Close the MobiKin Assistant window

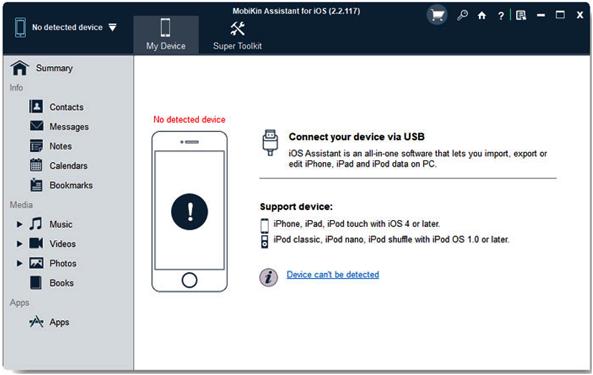click(x=580, y=15)
